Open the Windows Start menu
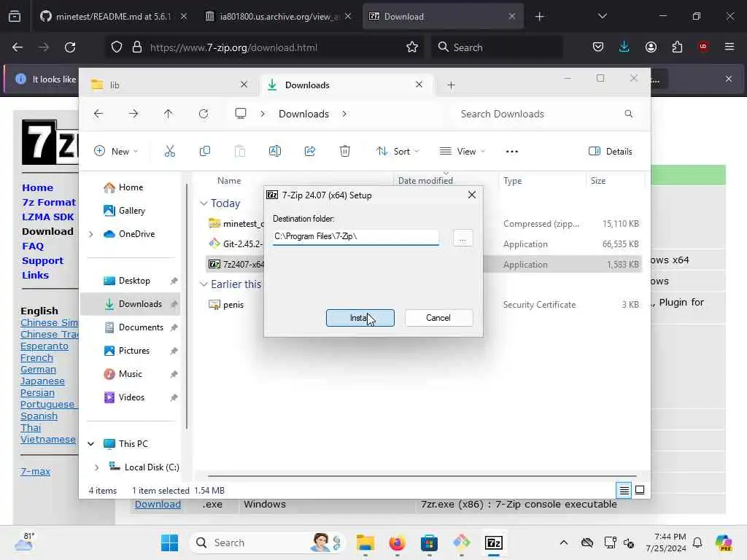This screenshot has height=560, width=747. [169, 542]
